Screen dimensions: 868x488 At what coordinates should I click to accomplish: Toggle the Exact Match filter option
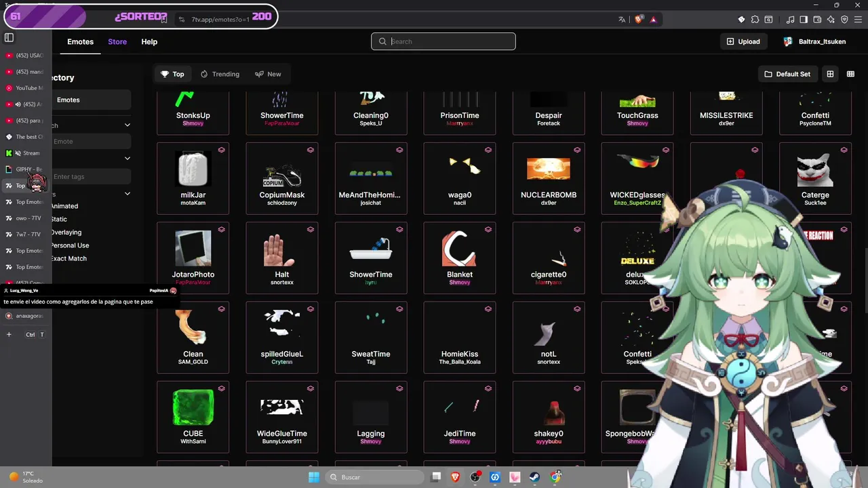(68, 258)
